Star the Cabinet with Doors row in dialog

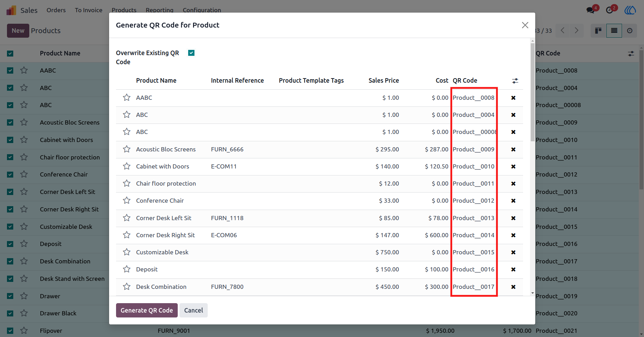127,166
